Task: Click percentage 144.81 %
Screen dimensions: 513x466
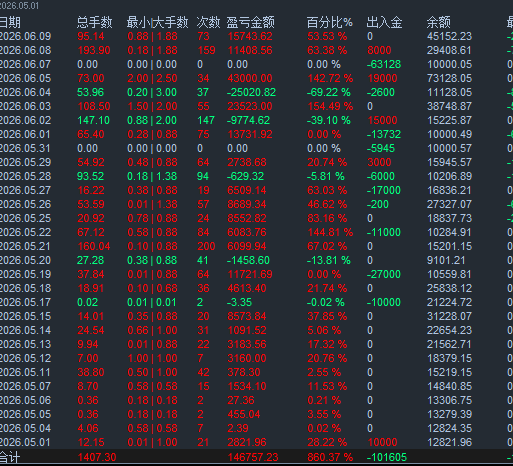Action: 330,232
